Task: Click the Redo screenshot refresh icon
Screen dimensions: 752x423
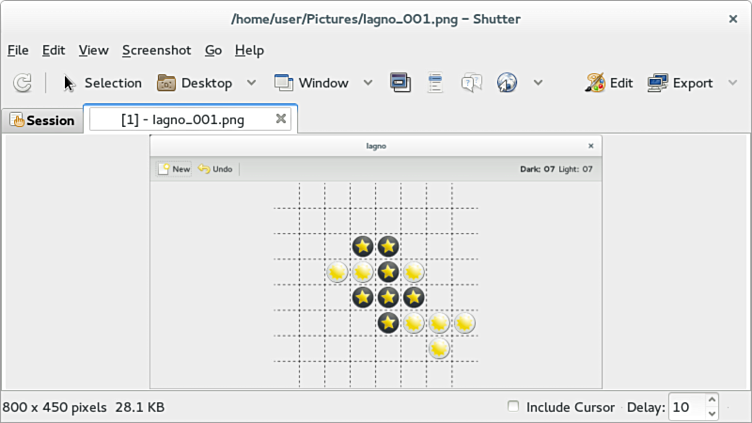Action: coord(22,83)
